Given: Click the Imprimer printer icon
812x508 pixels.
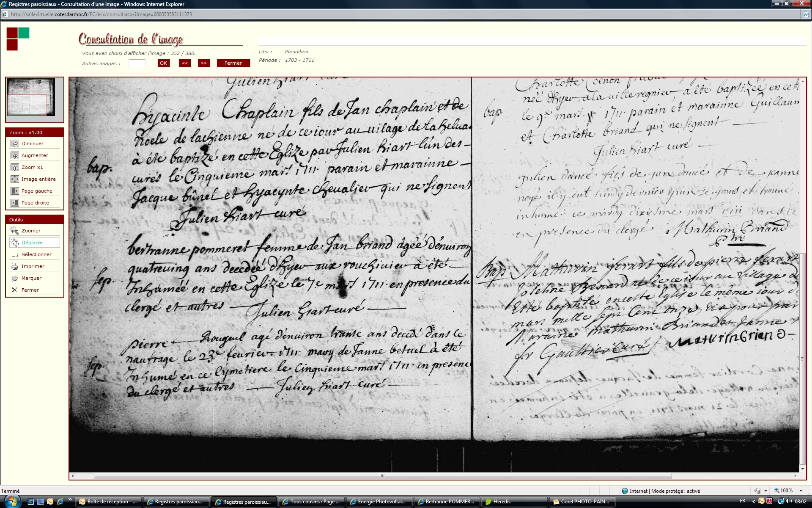Looking at the screenshot, I should (x=15, y=267).
